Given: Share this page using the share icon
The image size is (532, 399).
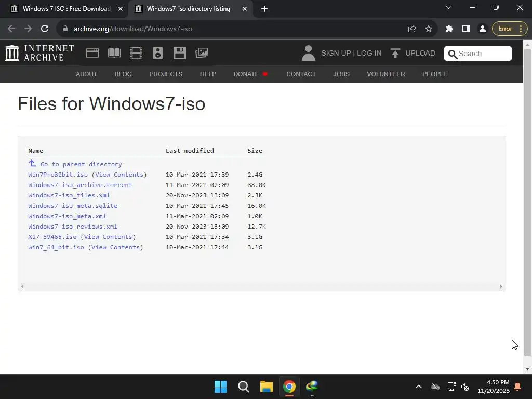Looking at the screenshot, I should [x=412, y=29].
